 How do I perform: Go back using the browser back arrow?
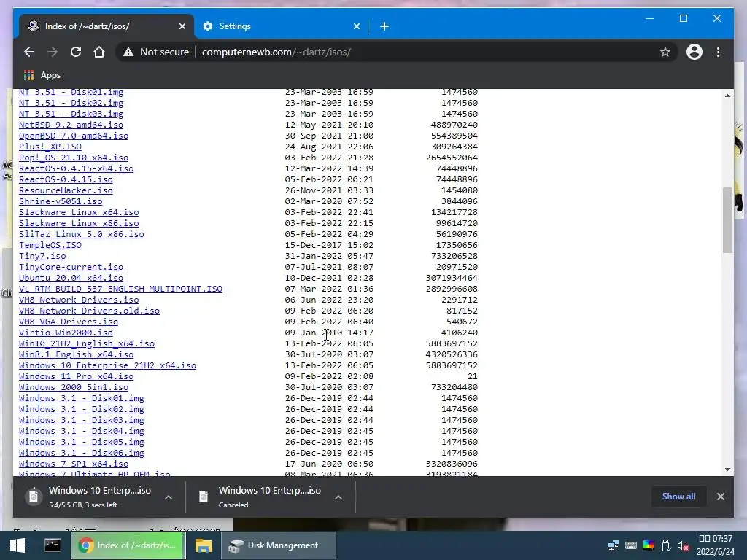(x=29, y=52)
